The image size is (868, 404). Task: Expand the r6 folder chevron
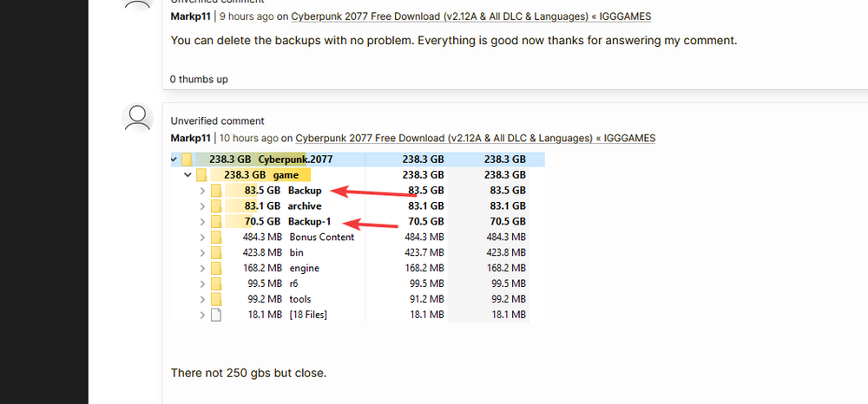pyautogui.click(x=202, y=283)
